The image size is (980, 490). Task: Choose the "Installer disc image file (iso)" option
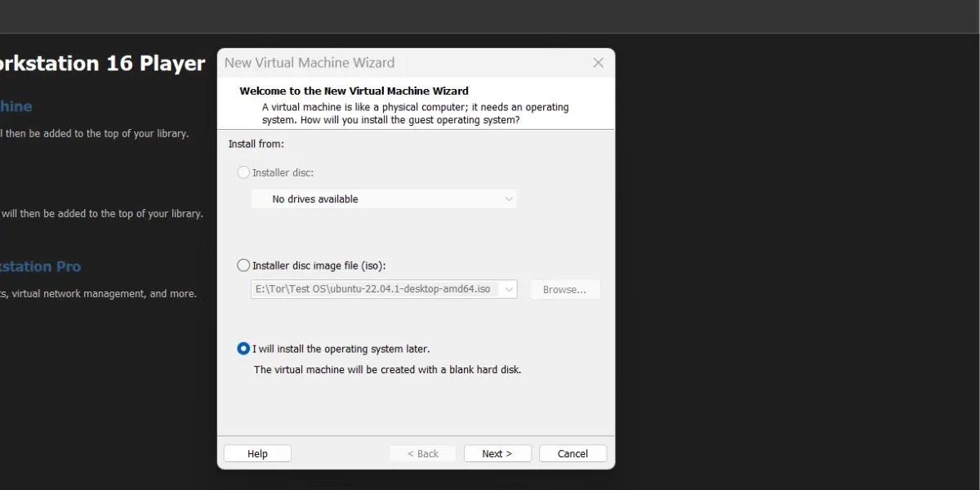pyautogui.click(x=243, y=265)
